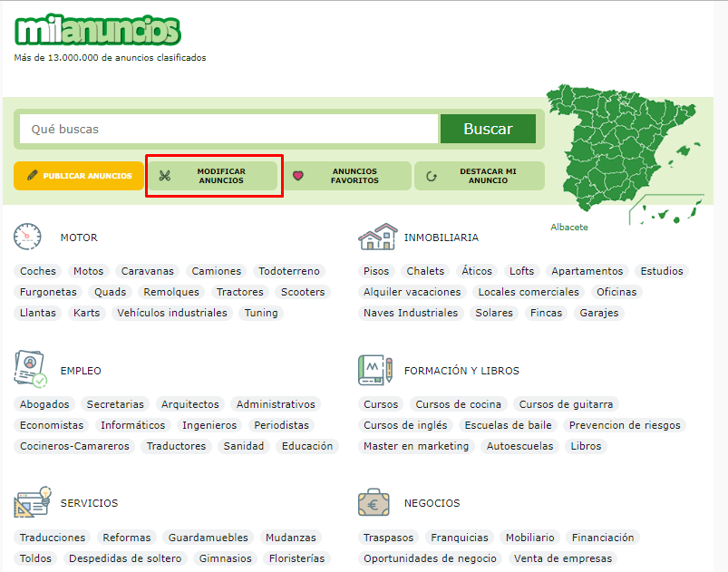Select the Apartamentos tag
This screenshot has height=572, width=728.
click(587, 271)
